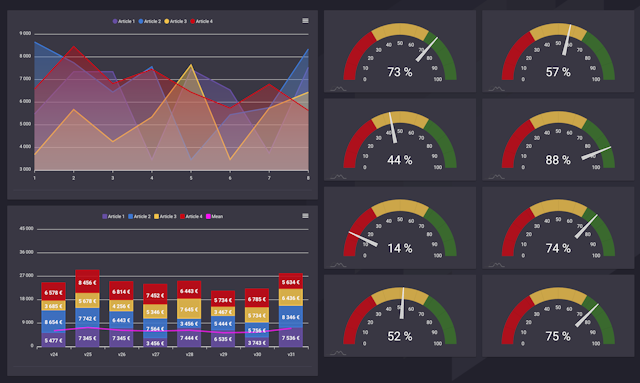The height and width of the screenshot is (383, 640).
Task: Click the 9 000 label on area chart axis
Action: tap(25, 33)
